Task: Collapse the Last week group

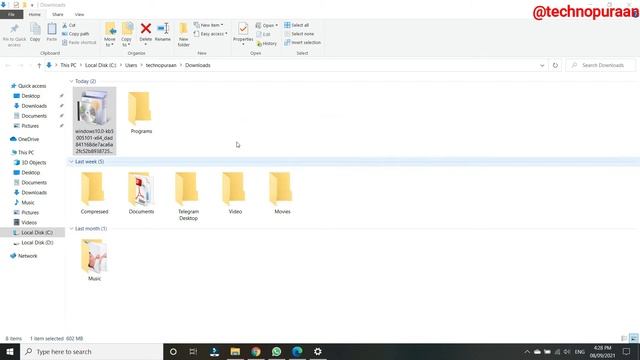Action: click(x=71, y=162)
